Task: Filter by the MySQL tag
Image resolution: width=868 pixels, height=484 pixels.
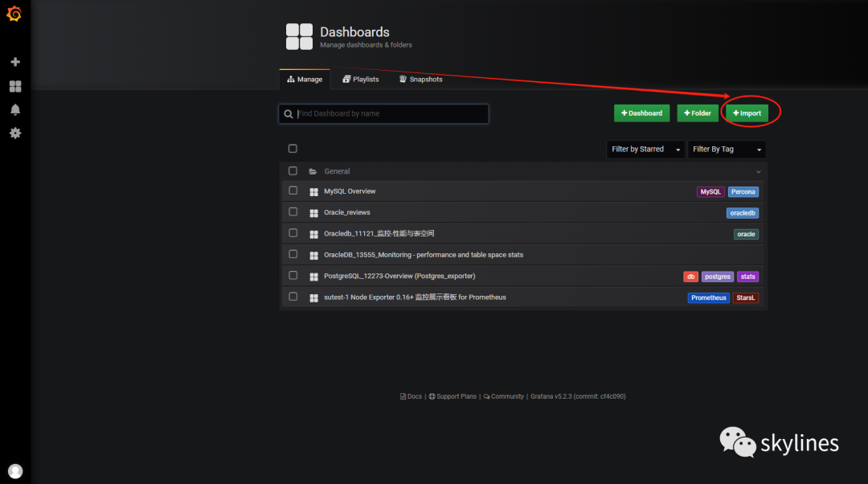Action: pos(710,192)
